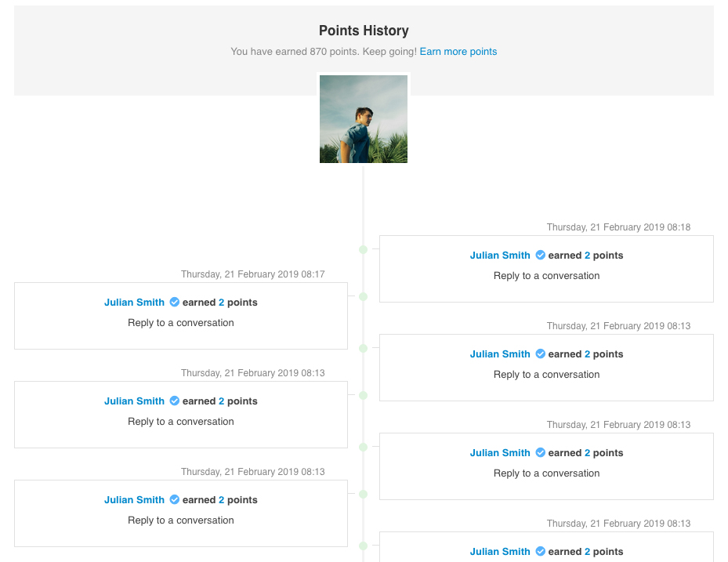Click verified badge in third left-column card

click(x=175, y=500)
